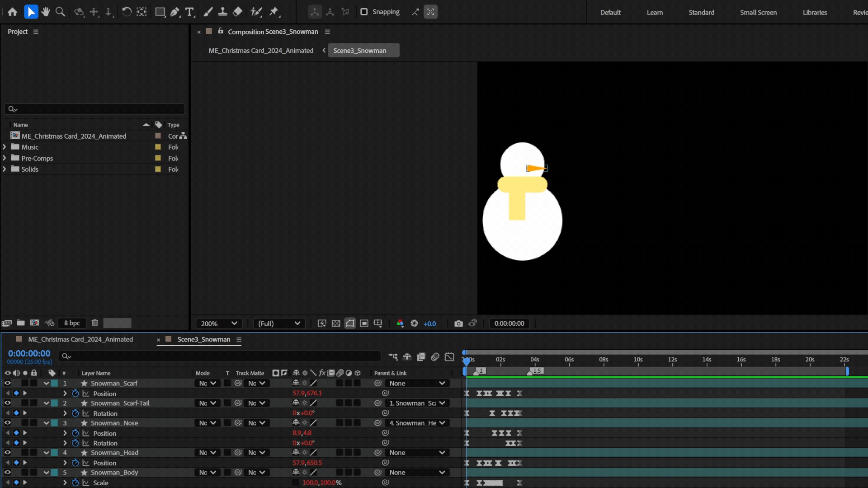Image resolution: width=868 pixels, height=488 pixels.
Task: Switch to the Learn workspace
Action: pos(655,12)
